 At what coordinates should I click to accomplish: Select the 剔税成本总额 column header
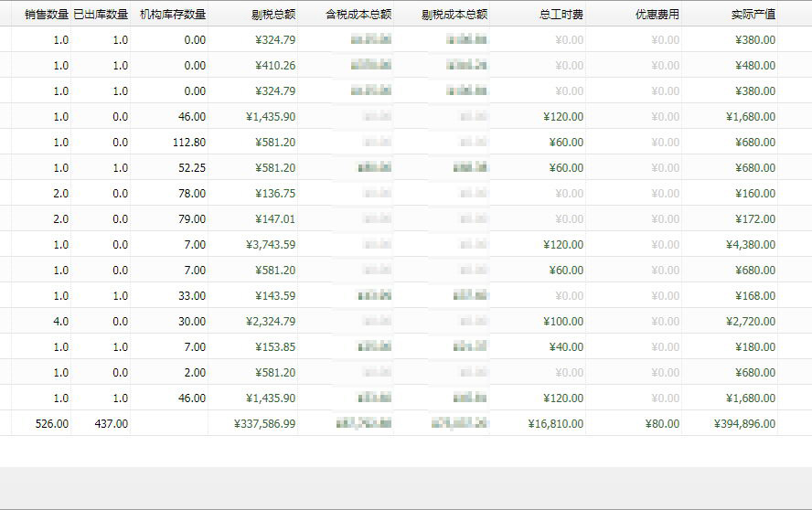[454, 15]
